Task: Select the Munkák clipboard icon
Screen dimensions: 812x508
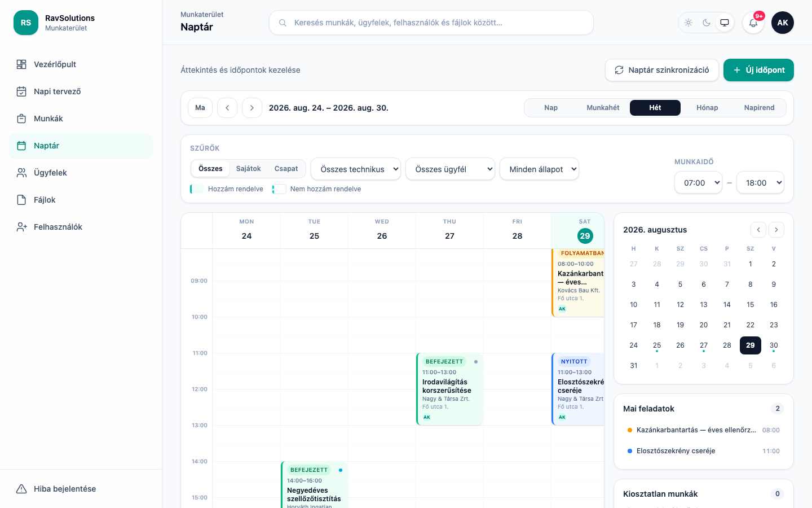Action: 21,119
